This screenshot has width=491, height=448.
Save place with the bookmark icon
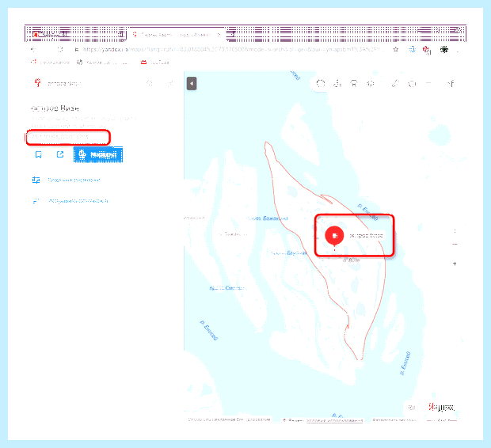point(39,154)
